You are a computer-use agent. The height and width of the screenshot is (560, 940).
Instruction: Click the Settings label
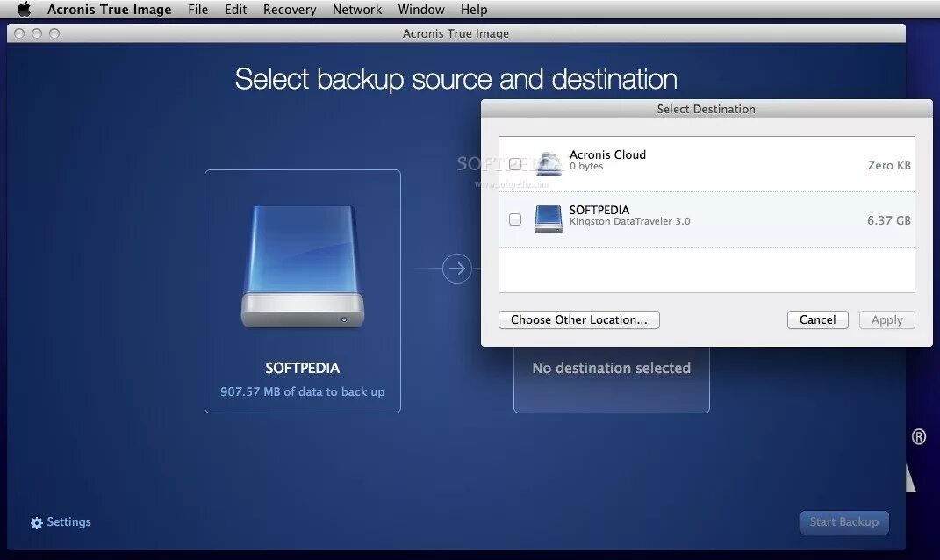click(69, 521)
